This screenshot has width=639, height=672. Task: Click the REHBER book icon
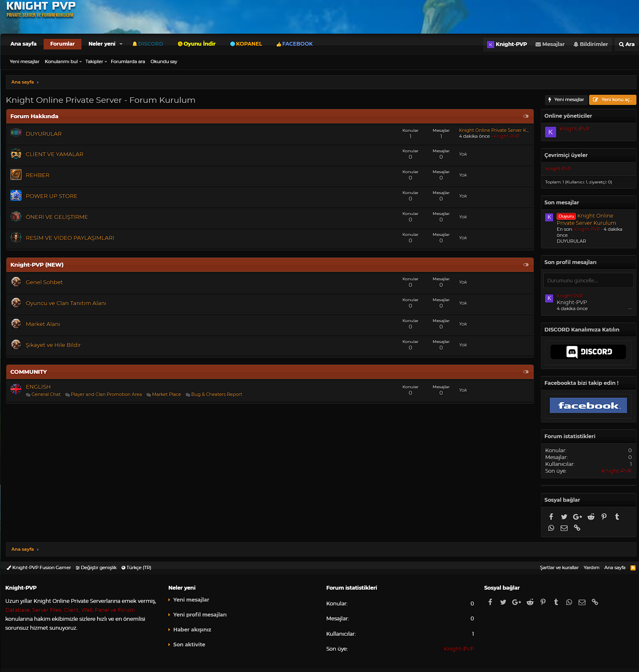point(16,175)
